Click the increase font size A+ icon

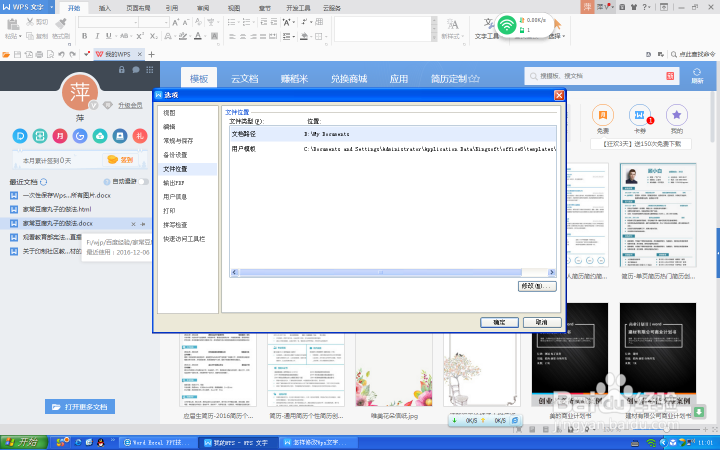point(176,22)
